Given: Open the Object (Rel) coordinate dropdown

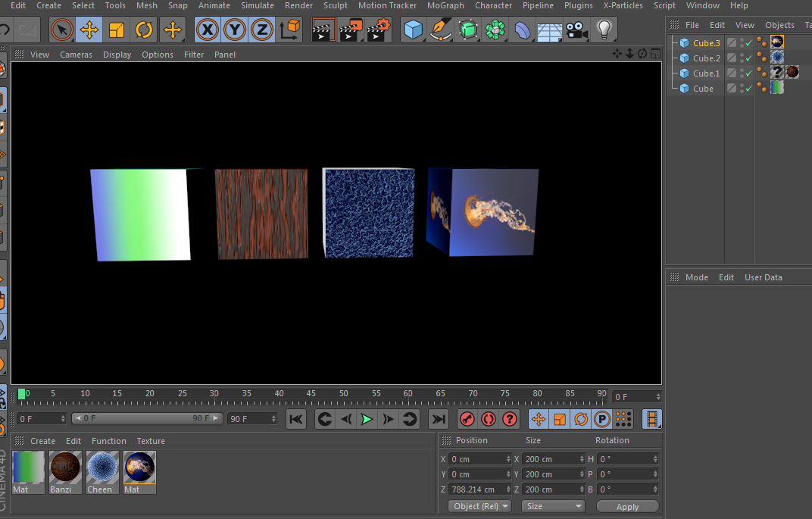Looking at the screenshot, I should click(x=479, y=506).
